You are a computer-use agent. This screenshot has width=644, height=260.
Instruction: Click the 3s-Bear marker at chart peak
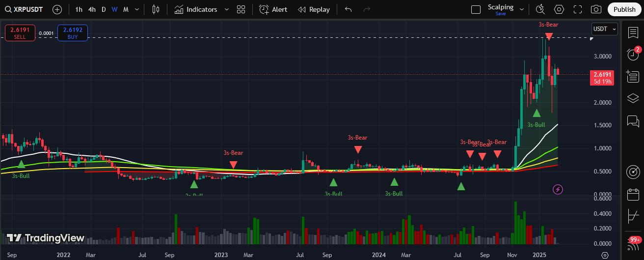(x=549, y=36)
